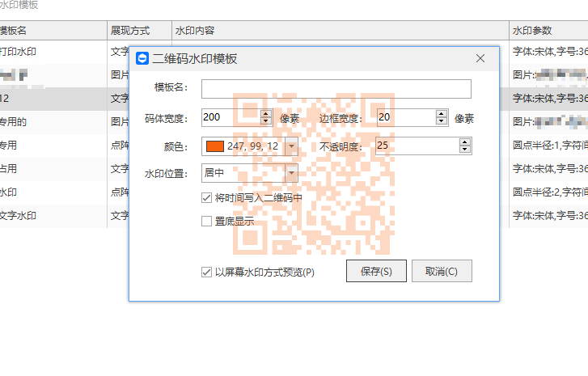Increase 不透明度 with up spinner arrow
Image resolution: width=588 pixels, height=376 pixels.
point(465,142)
